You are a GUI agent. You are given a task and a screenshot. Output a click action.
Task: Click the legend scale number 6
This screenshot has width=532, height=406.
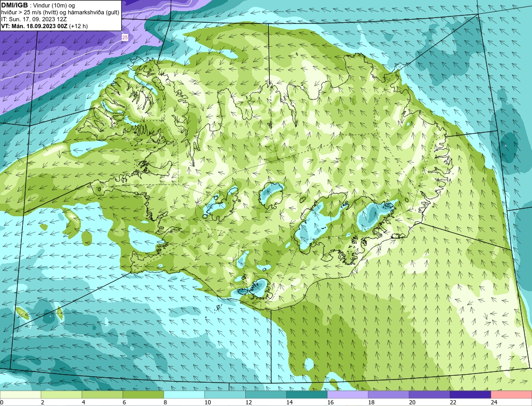[124, 402]
